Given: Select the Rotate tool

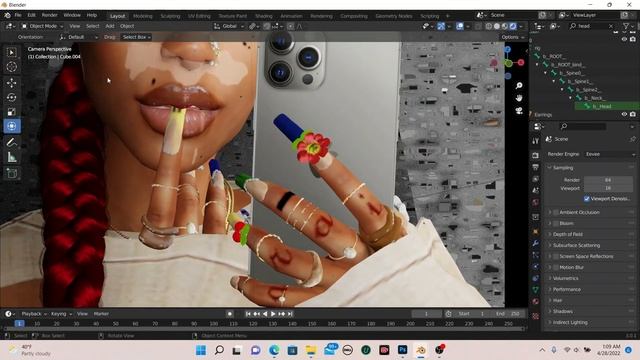Looking at the screenshot, I should click(x=11, y=98).
